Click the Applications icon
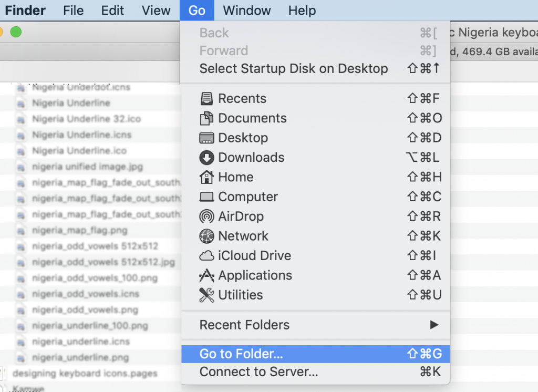538x392 pixels. [x=206, y=275]
